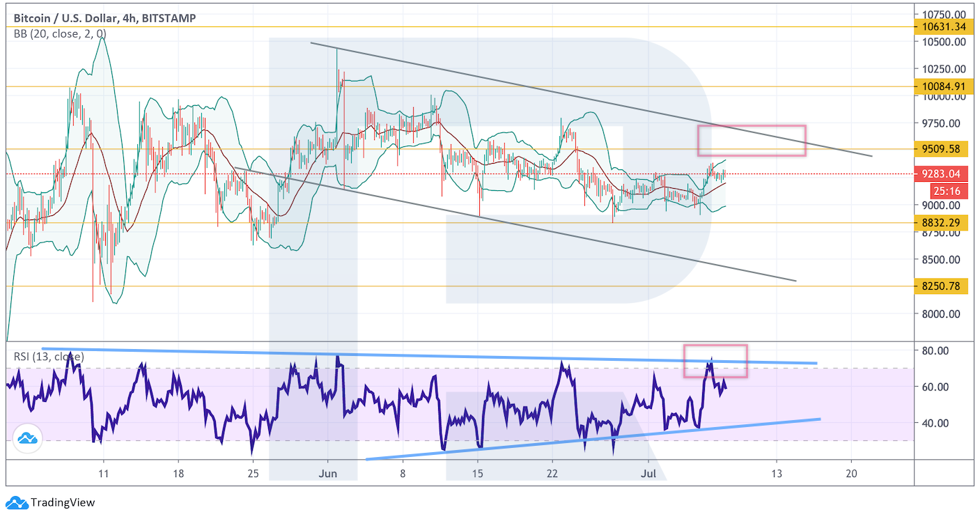Image resolution: width=980 pixels, height=519 pixels.
Task: Open the TradingView text link
Action: coord(62,502)
